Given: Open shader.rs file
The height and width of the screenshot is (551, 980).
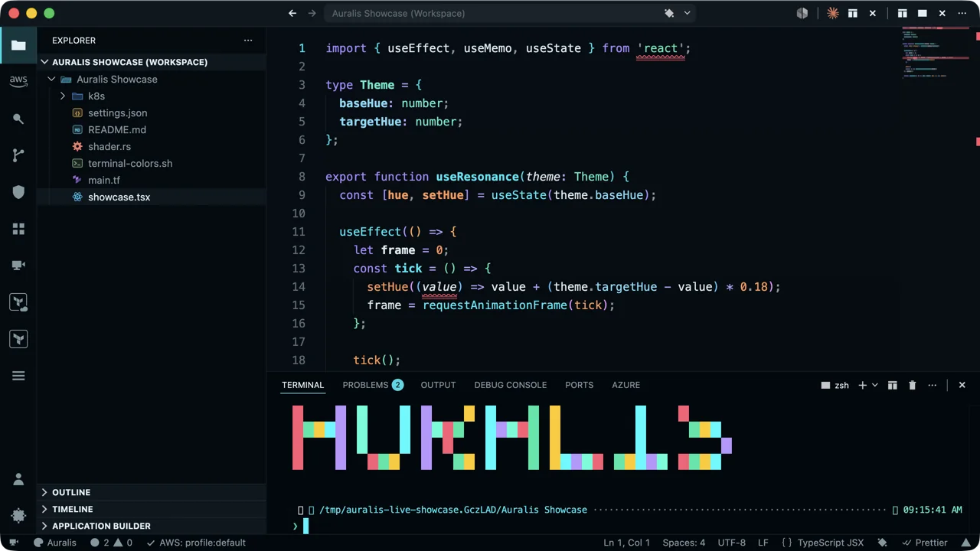Looking at the screenshot, I should coord(152,146).
